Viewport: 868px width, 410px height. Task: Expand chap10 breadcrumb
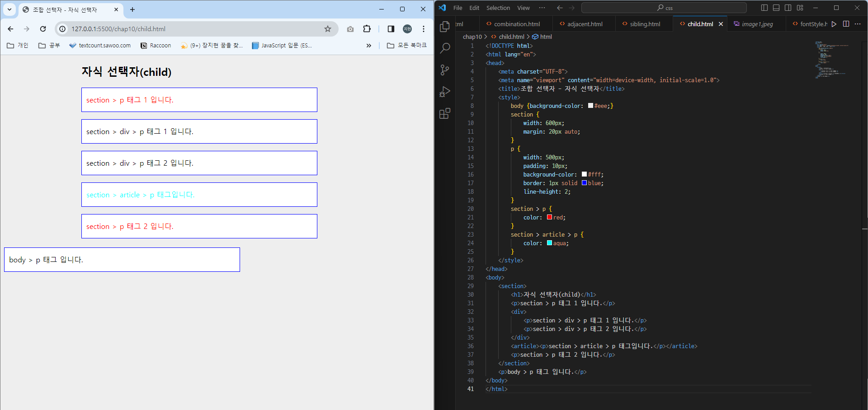click(x=472, y=37)
